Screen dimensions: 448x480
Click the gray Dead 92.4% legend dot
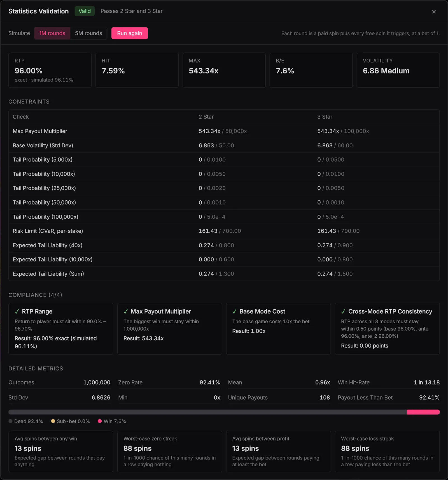tap(10, 421)
